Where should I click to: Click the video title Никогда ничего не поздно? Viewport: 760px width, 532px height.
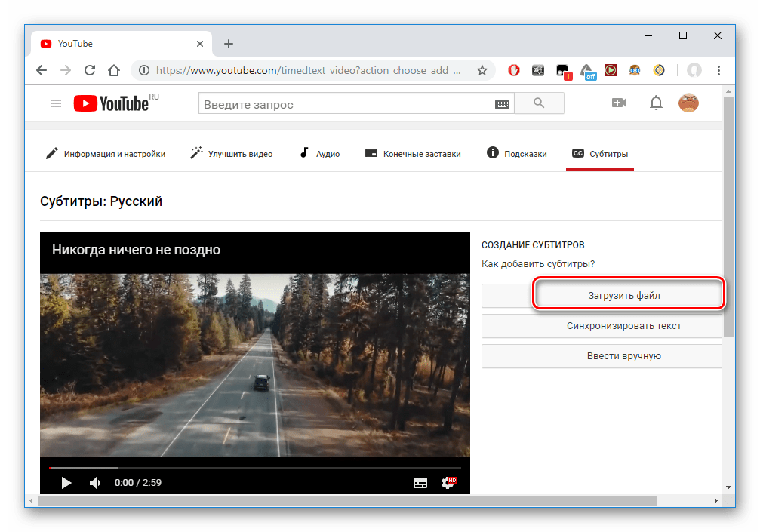coord(136,250)
